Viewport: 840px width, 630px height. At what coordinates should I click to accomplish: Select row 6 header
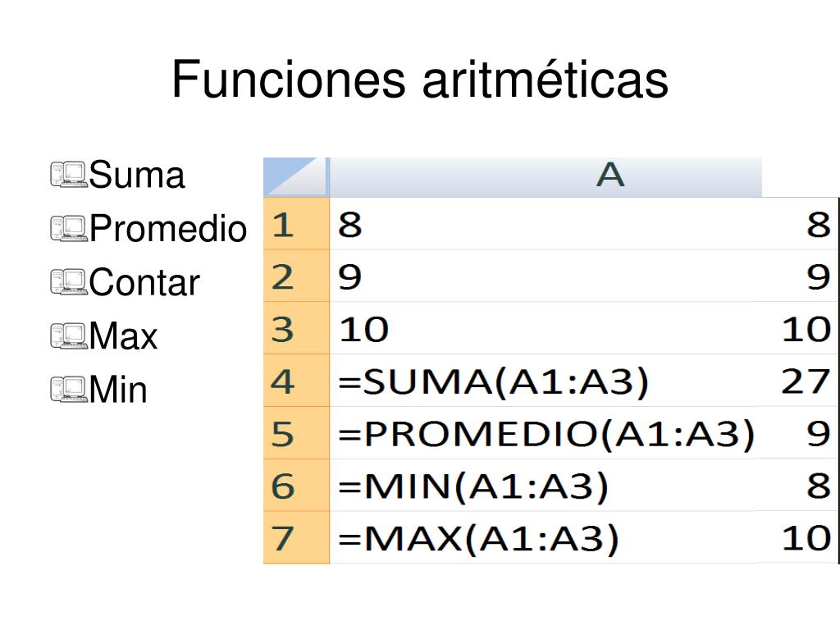click(x=296, y=486)
